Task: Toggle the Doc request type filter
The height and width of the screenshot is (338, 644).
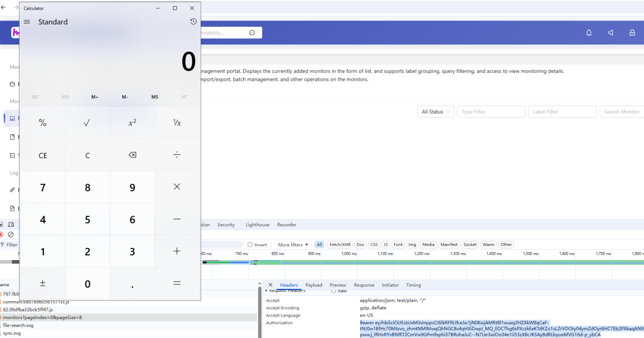Action: click(x=360, y=245)
